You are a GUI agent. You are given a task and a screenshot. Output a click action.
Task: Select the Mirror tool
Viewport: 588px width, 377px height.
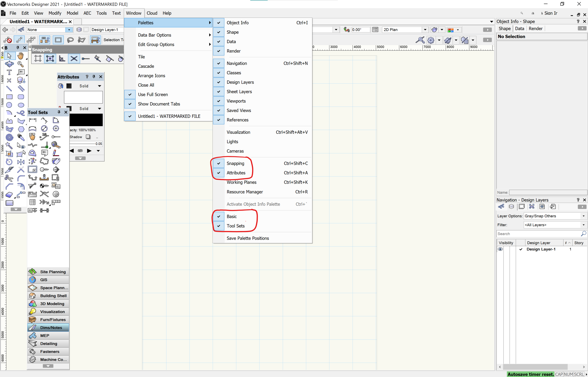pos(21,162)
